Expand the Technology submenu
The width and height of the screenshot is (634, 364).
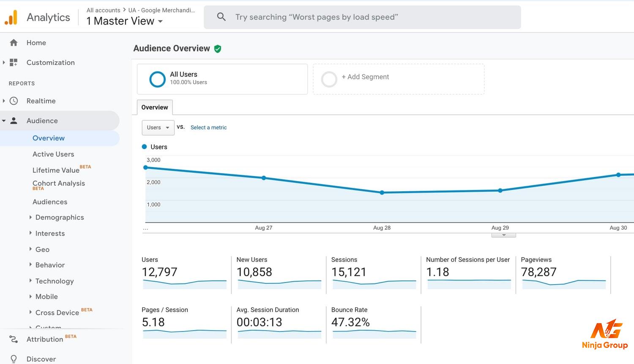pos(55,281)
